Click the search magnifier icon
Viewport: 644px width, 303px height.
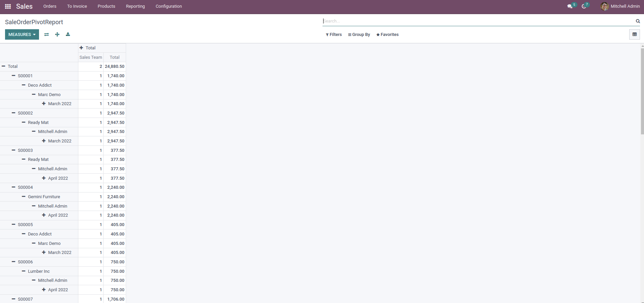[x=638, y=21]
